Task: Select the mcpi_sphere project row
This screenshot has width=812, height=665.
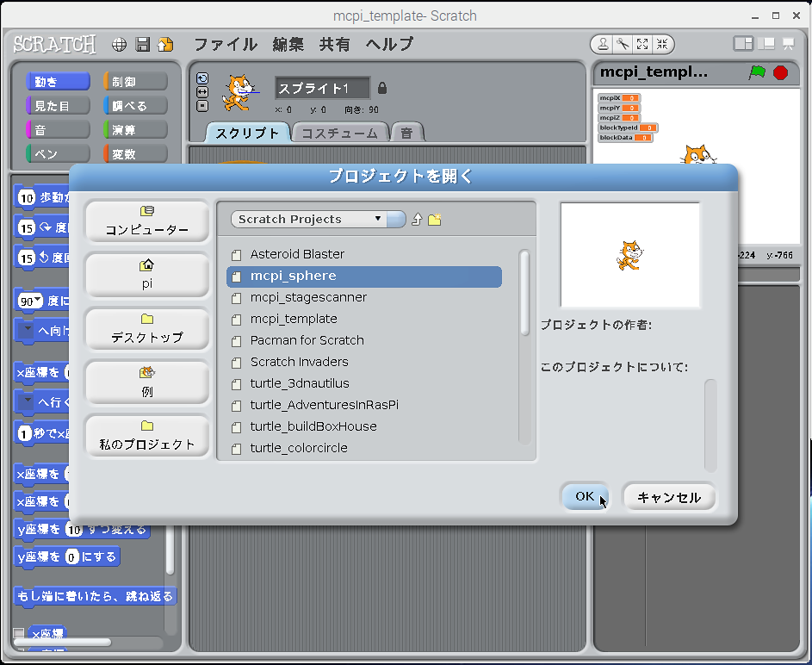Action: click(364, 276)
